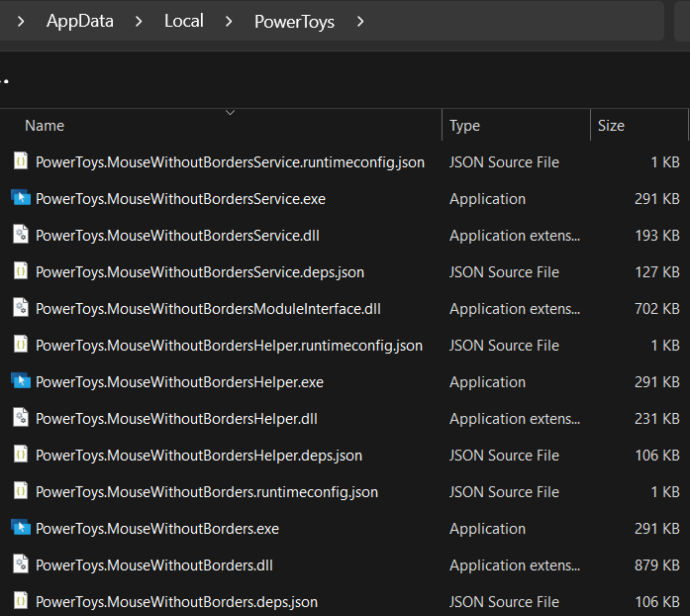Screen dimensions: 690x616
Task: Select file PowerToys.MouseWithoutBordersModuleInterface.dll
Action: 208,309
